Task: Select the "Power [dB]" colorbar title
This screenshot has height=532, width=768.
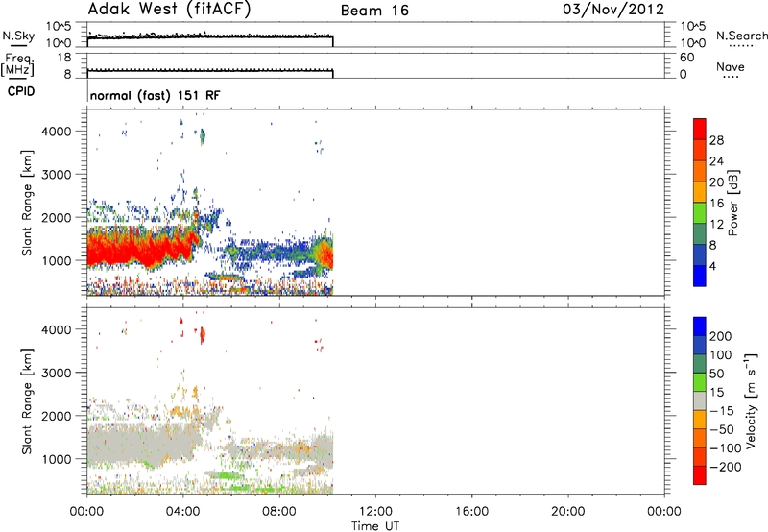Action: pyautogui.click(x=733, y=203)
